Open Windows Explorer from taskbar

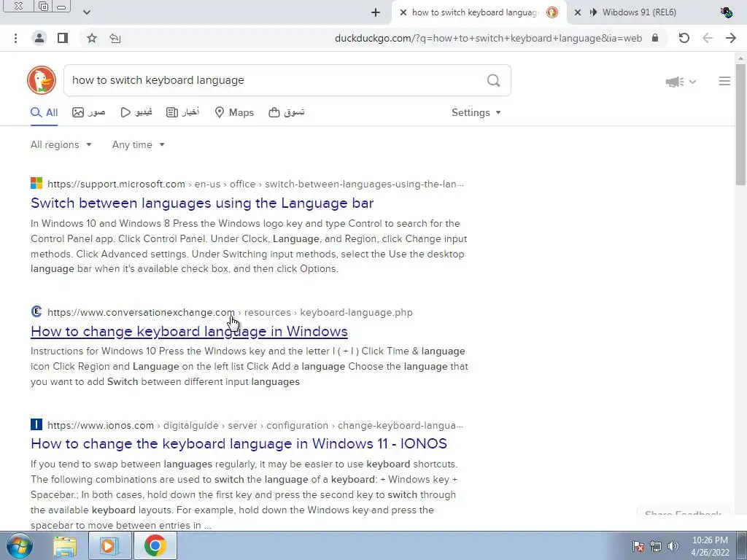(64, 545)
